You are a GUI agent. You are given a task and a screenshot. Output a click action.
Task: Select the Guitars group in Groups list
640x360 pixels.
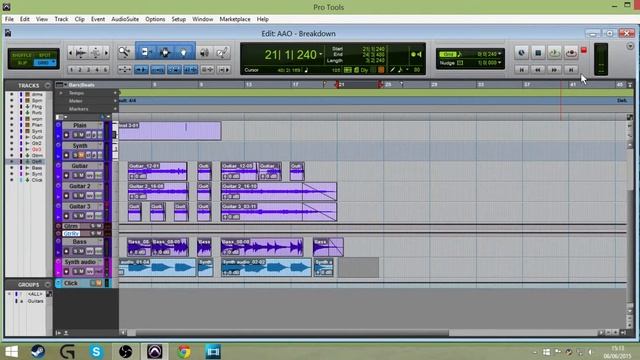tap(35, 301)
